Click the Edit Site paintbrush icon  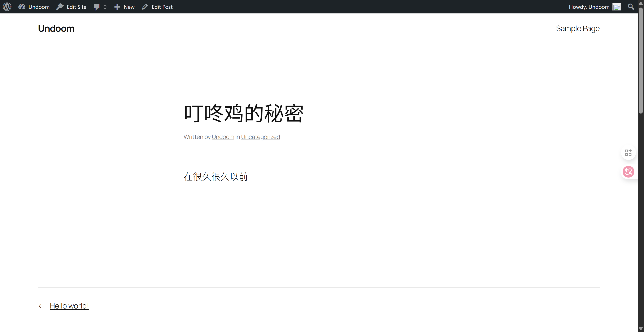pos(60,7)
